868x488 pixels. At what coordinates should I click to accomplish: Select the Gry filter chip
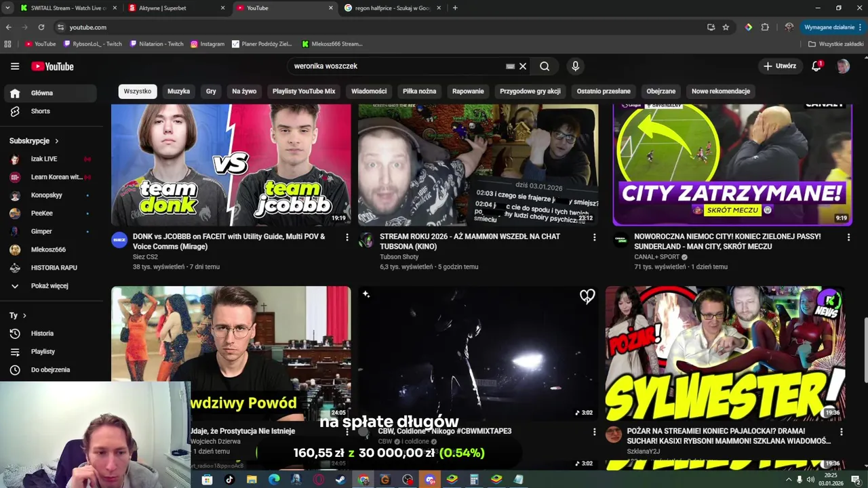point(211,91)
